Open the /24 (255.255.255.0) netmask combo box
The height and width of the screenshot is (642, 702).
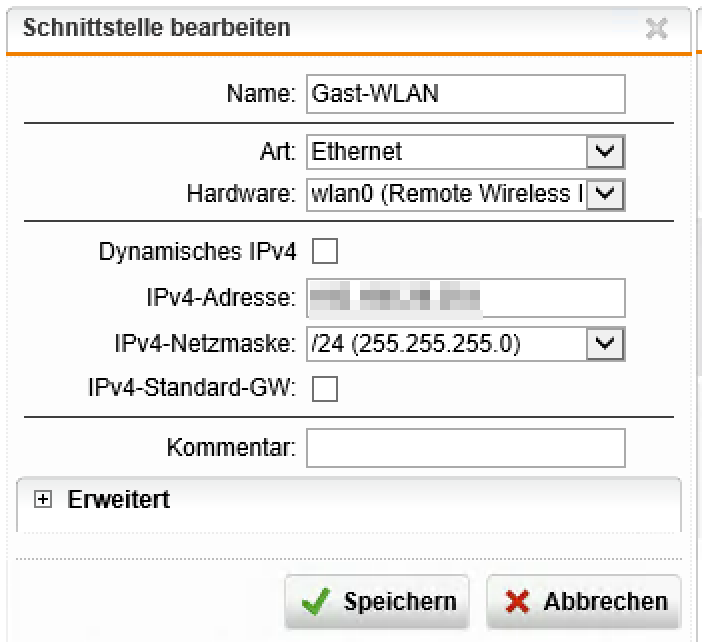446,345
